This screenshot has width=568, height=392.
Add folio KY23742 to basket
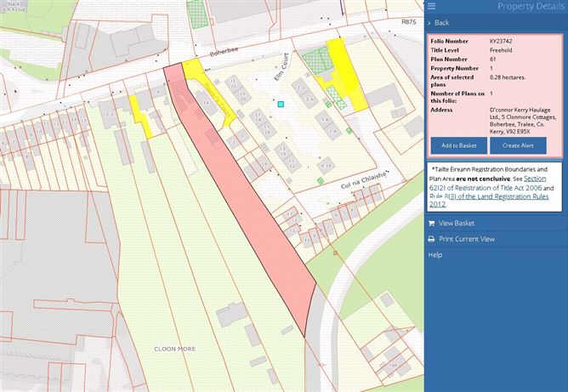tap(458, 145)
